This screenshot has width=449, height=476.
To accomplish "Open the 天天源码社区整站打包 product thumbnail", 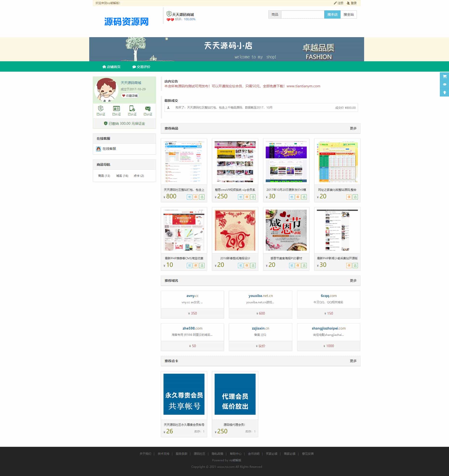I will pos(184,162).
